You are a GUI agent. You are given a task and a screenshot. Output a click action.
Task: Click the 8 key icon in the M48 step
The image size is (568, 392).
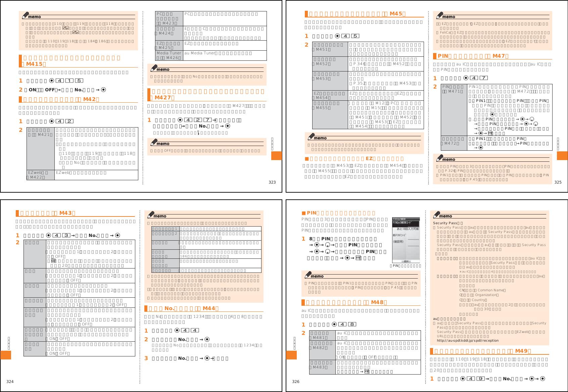tap(352, 324)
